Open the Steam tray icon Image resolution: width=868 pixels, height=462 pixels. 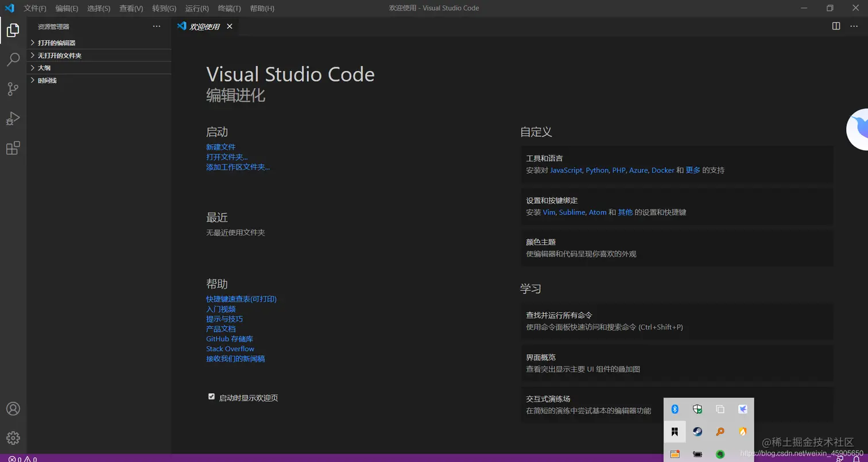coord(697,432)
